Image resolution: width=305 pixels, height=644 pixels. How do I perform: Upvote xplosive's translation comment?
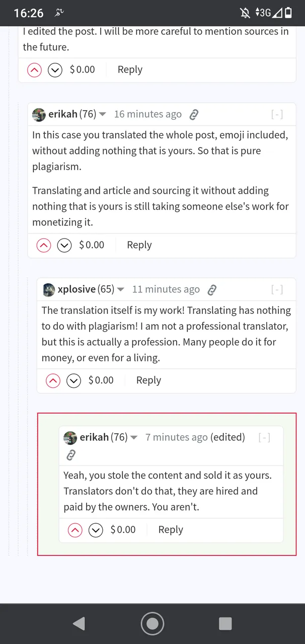coord(53,381)
